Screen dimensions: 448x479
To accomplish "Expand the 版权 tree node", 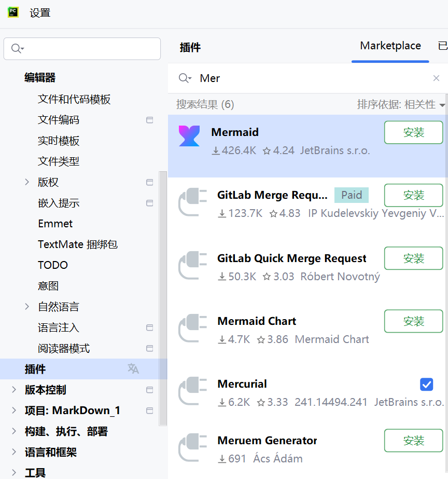I will tap(27, 182).
